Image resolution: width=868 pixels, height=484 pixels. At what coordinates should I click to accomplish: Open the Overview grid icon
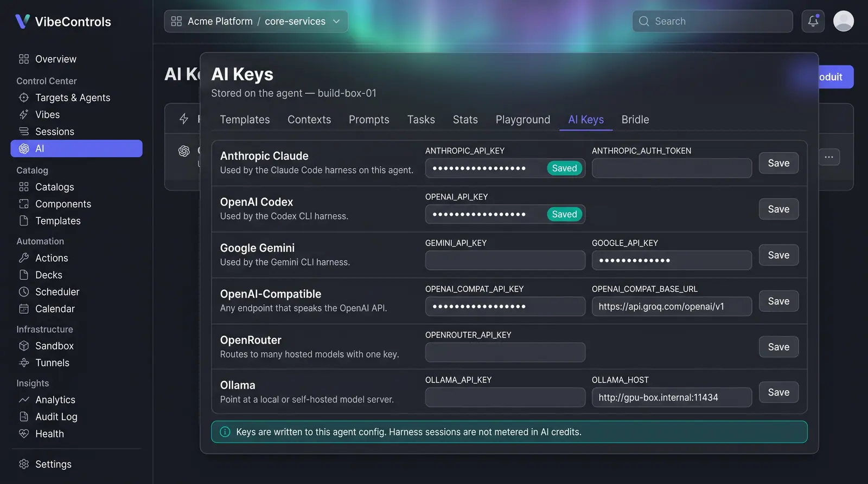[24, 59]
